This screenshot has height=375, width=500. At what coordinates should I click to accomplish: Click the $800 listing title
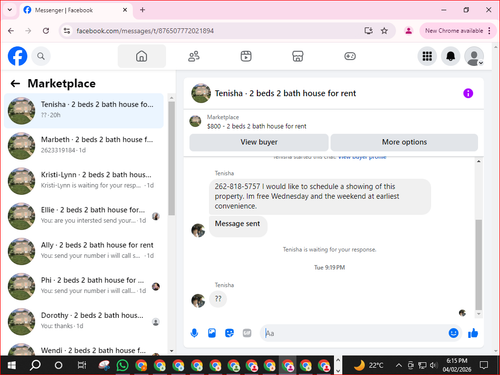point(256,126)
